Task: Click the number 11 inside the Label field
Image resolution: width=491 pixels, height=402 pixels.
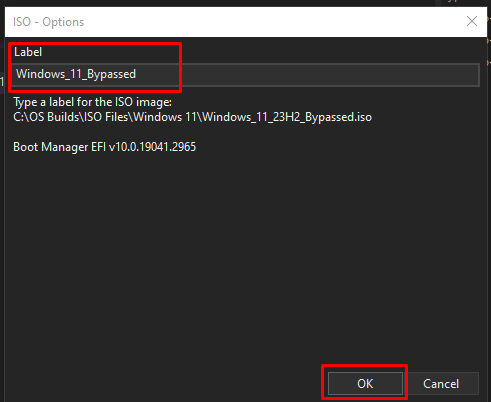Action: [75, 74]
